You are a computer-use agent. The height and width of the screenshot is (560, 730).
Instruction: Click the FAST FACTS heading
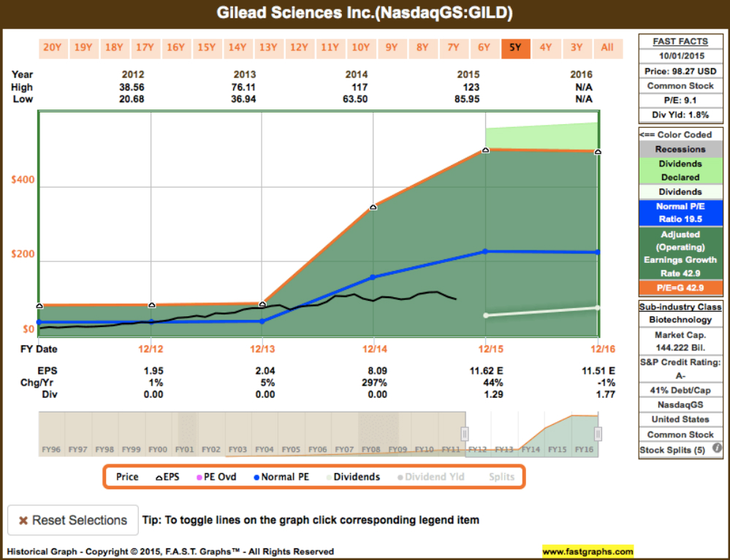pyautogui.click(x=680, y=42)
